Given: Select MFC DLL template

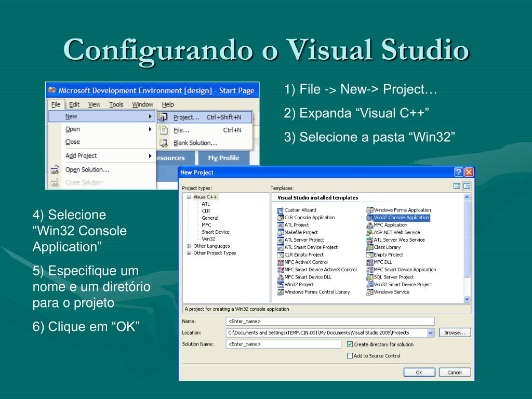Looking at the screenshot, I should pyautogui.click(x=379, y=262).
